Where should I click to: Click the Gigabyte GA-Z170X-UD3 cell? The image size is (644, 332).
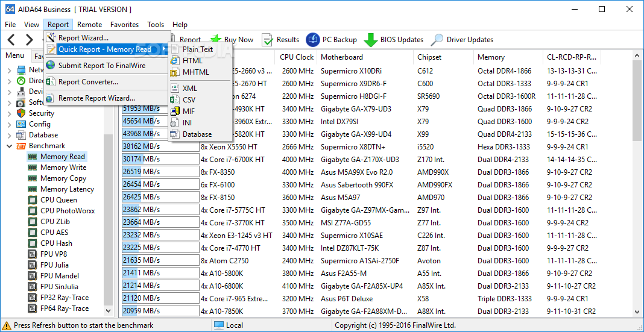point(360,159)
